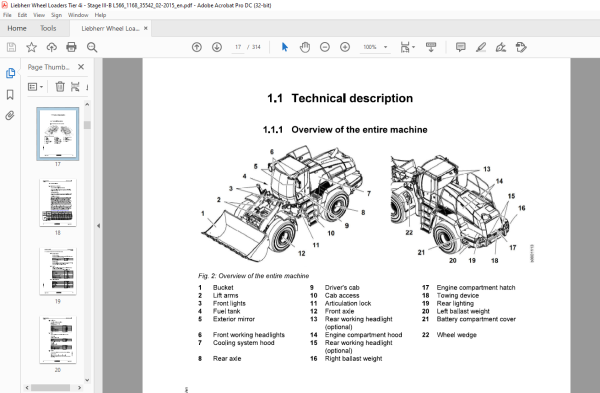Screen dimensions: 600x393
Task: Toggle the Attachments paperclip panel
Action: (10, 116)
